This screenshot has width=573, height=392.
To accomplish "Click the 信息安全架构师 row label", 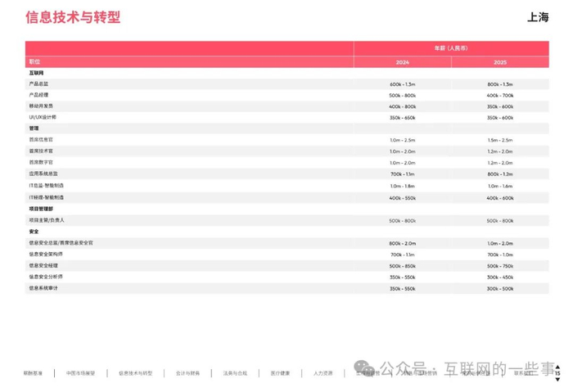I will (x=46, y=254).
